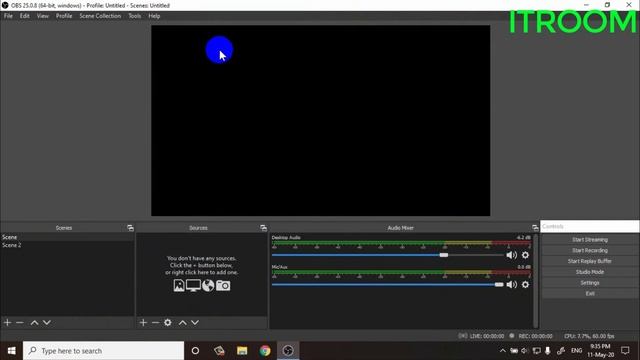Click the REC: 00:00:00 status text

(535, 336)
